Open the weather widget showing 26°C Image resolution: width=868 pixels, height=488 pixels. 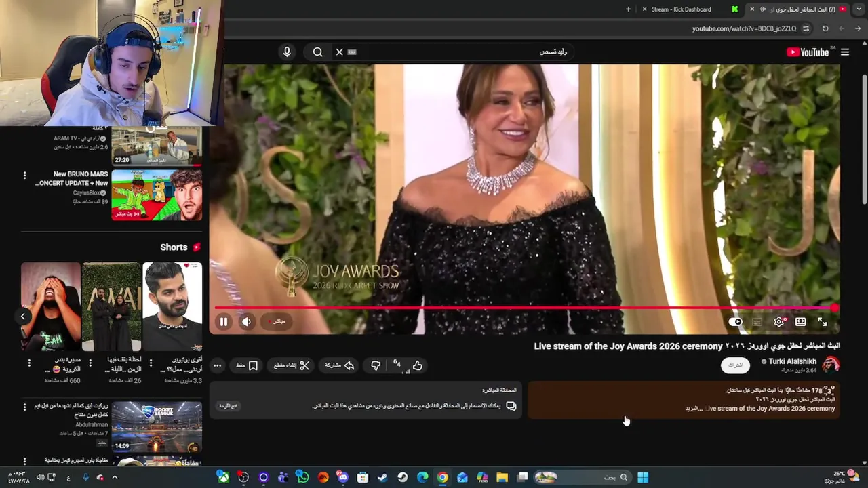(x=842, y=477)
